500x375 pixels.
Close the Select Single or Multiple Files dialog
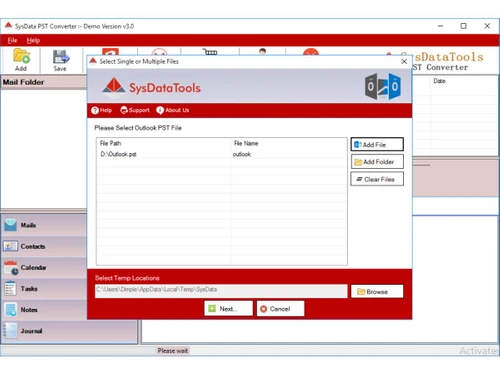pyautogui.click(x=404, y=62)
